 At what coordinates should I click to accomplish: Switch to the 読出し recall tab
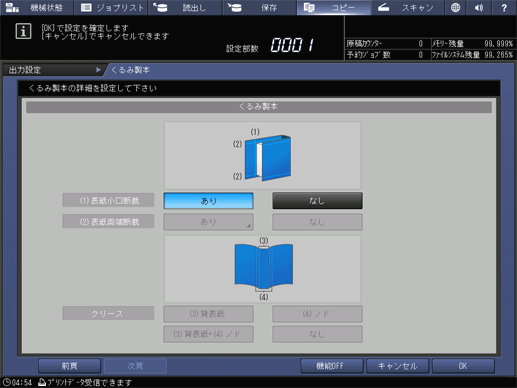186,7
